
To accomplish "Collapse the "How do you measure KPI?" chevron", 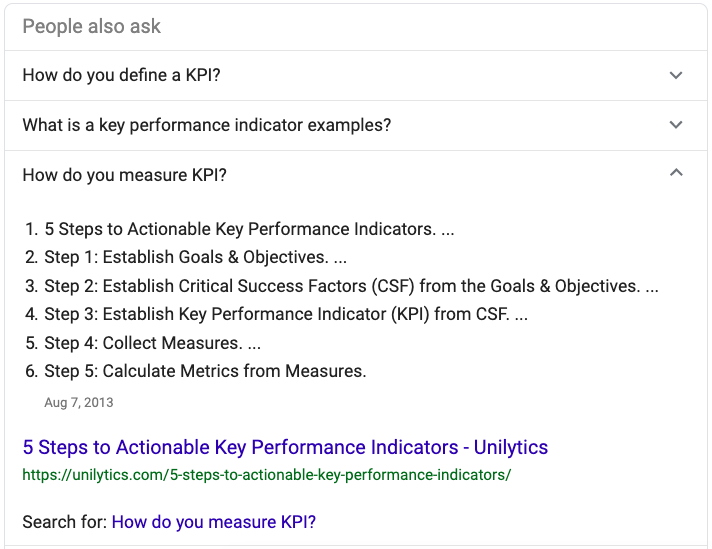I will click(x=676, y=174).
